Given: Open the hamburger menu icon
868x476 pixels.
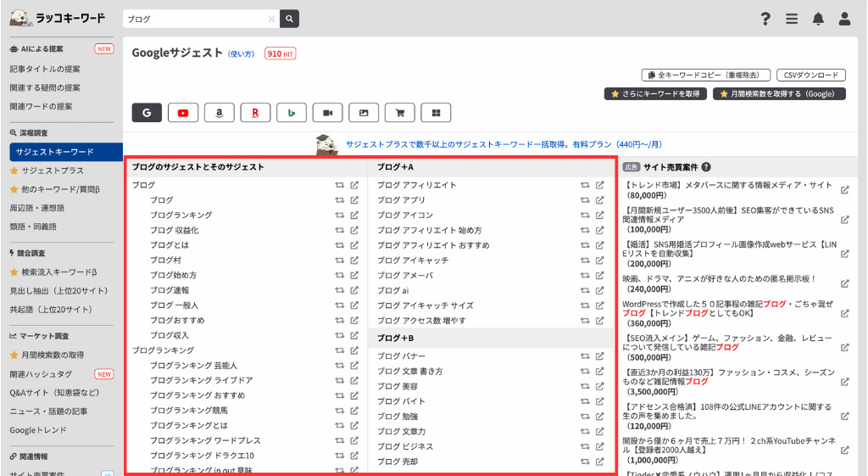Looking at the screenshot, I should 792,19.
